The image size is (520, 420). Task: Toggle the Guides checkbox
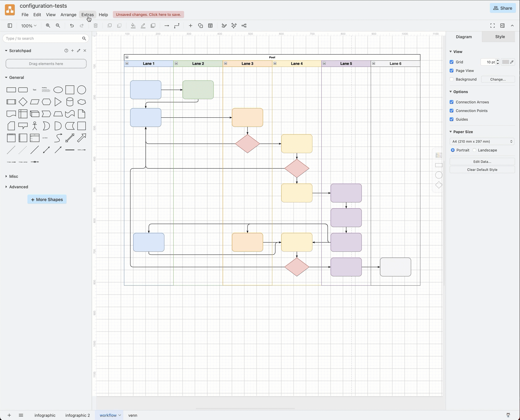coord(452,119)
